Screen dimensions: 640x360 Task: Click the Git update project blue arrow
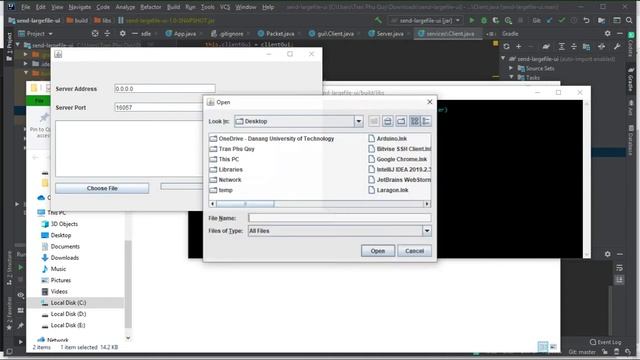[x=550, y=20]
